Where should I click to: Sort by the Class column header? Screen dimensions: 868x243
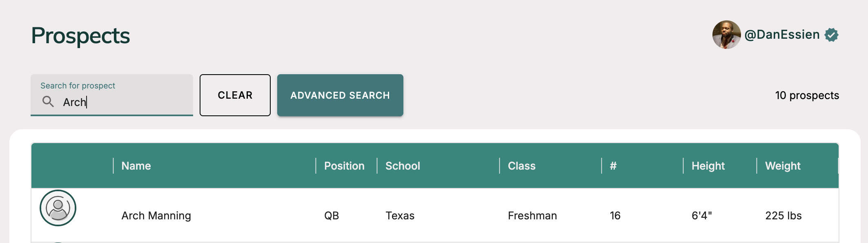click(x=521, y=166)
